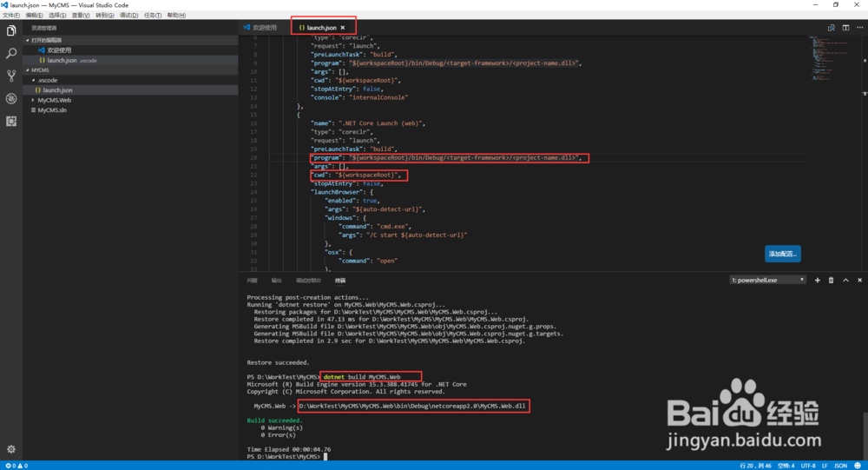Image resolution: width=868 pixels, height=470 pixels.
Task: Click open changes icon in editor toolbar
Action: [831, 28]
